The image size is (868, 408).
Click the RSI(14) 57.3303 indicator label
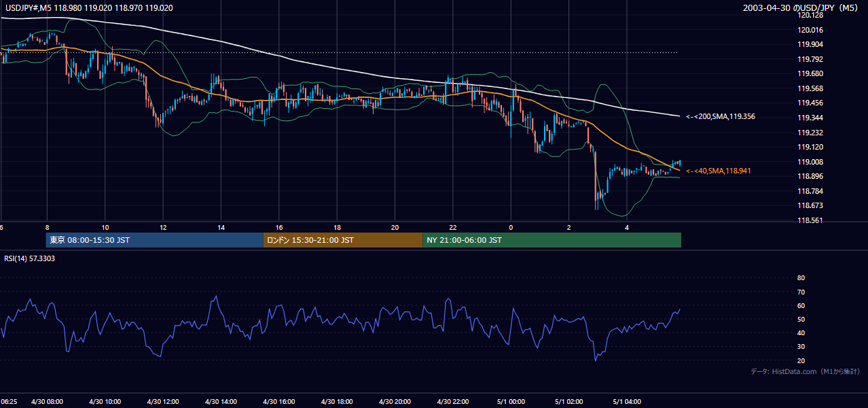(x=29, y=259)
